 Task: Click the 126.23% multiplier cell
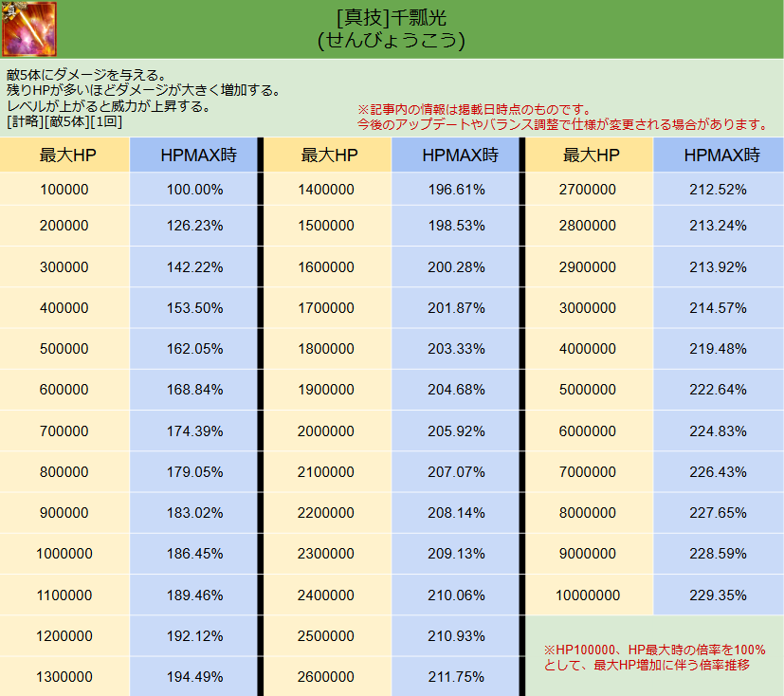[194, 226]
